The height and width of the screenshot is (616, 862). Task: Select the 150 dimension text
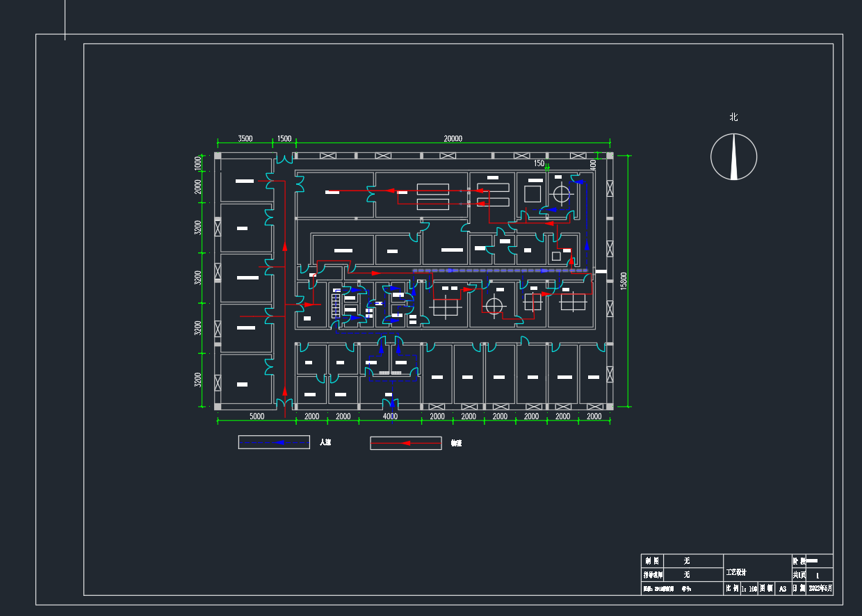tap(539, 163)
